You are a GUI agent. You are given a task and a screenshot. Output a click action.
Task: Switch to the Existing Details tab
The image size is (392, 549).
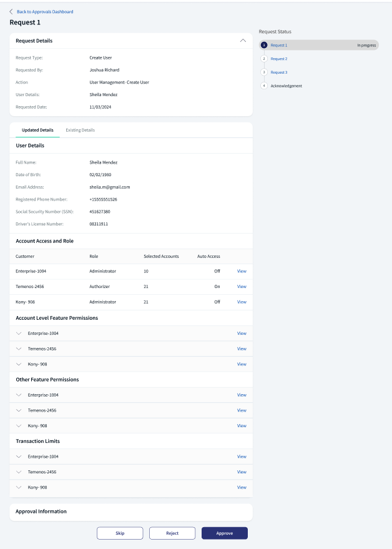click(80, 130)
